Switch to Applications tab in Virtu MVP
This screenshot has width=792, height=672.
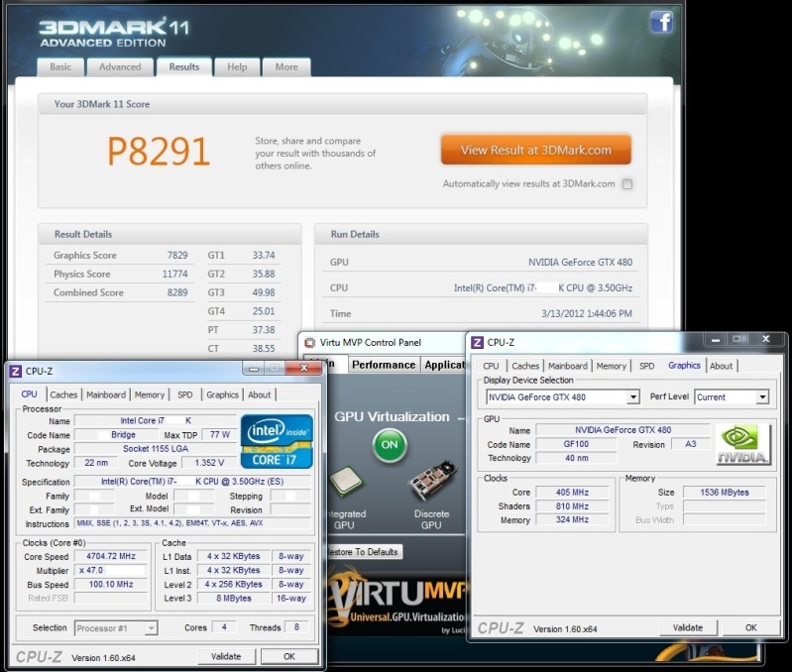tap(444, 365)
